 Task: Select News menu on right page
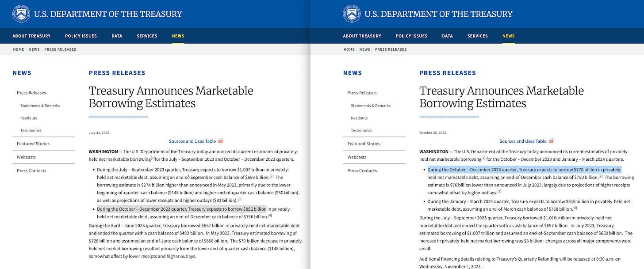click(x=509, y=36)
